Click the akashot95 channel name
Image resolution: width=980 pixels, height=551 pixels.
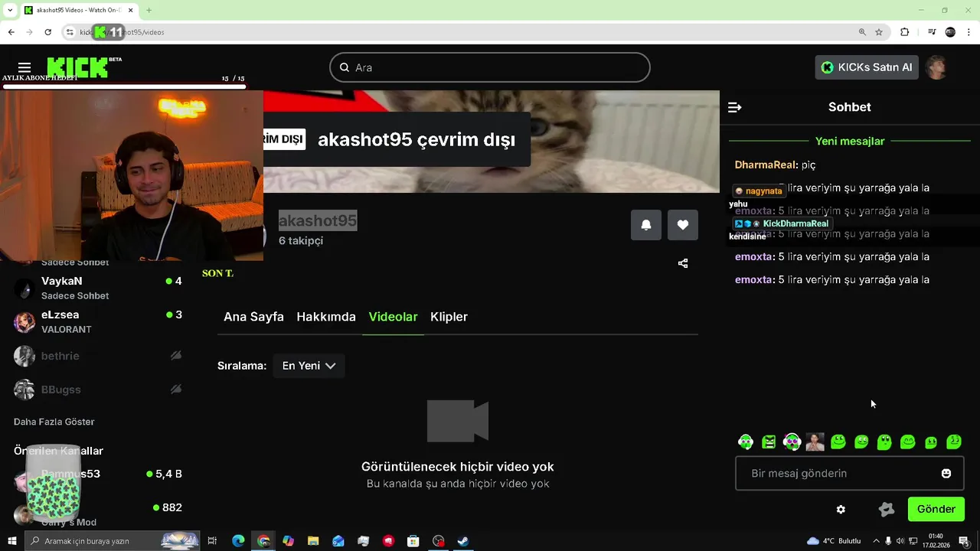click(x=318, y=220)
